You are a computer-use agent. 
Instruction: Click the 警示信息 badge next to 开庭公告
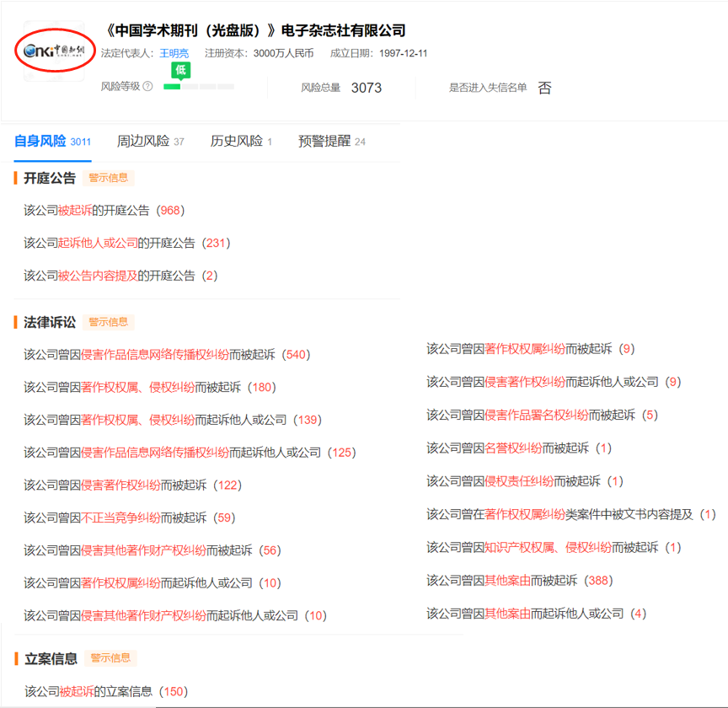[108, 178]
